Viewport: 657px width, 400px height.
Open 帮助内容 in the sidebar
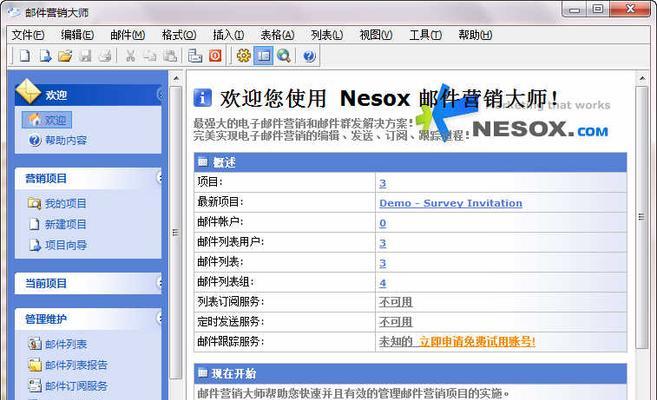[x=66, y=140]
